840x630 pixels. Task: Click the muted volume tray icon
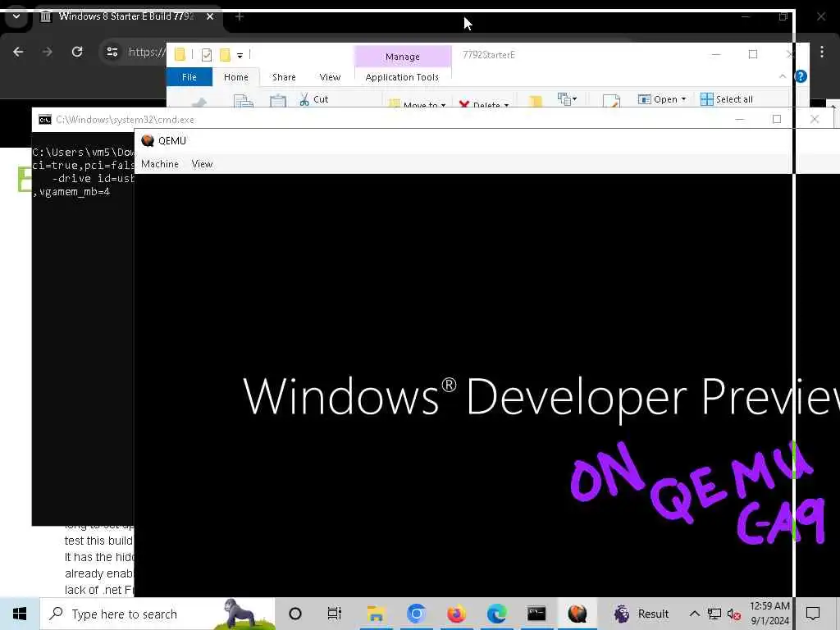click(734, 614)
